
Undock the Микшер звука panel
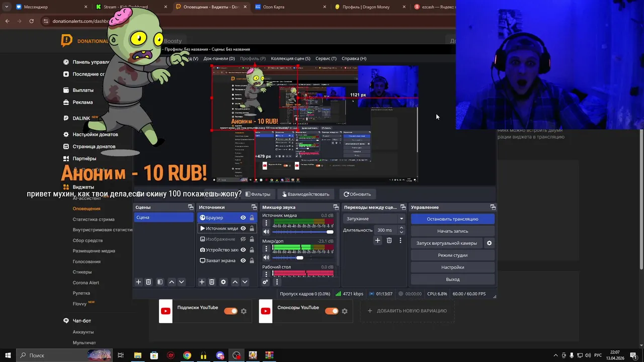pyautogui.click(x=336, y=207)
